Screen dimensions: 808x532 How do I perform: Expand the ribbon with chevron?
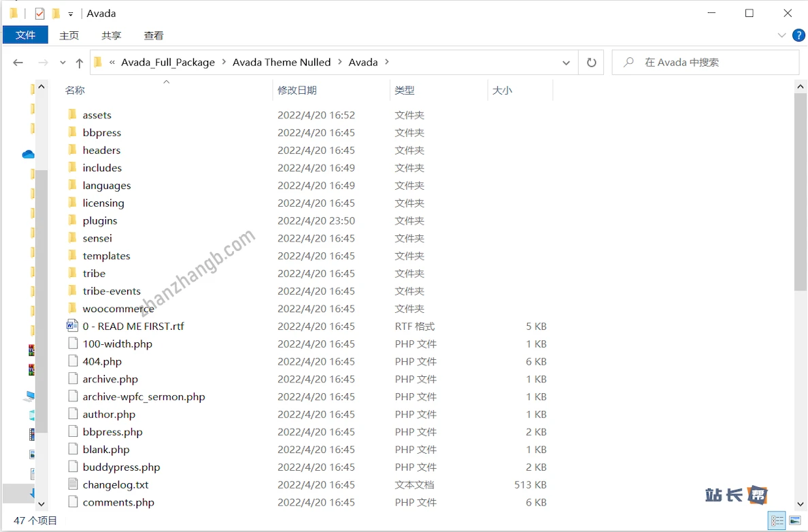tap(781, 35)
